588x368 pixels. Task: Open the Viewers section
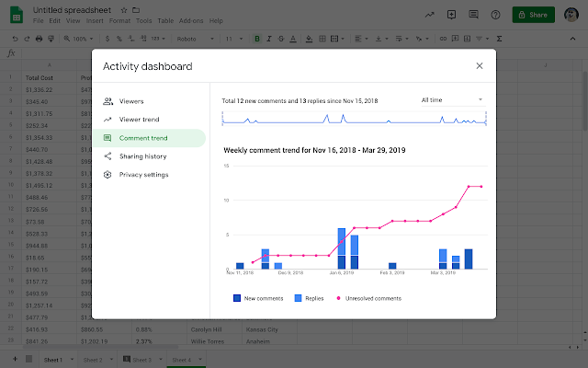coord(131,101)
